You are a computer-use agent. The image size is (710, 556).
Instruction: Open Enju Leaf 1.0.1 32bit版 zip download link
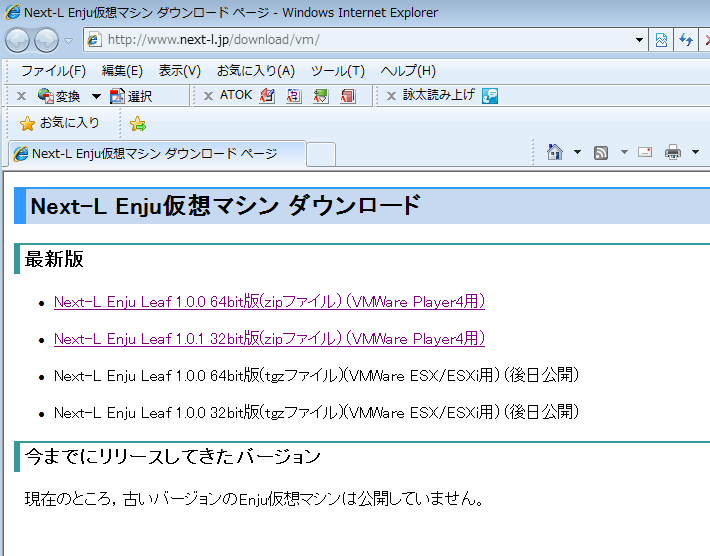pos(269,339)
